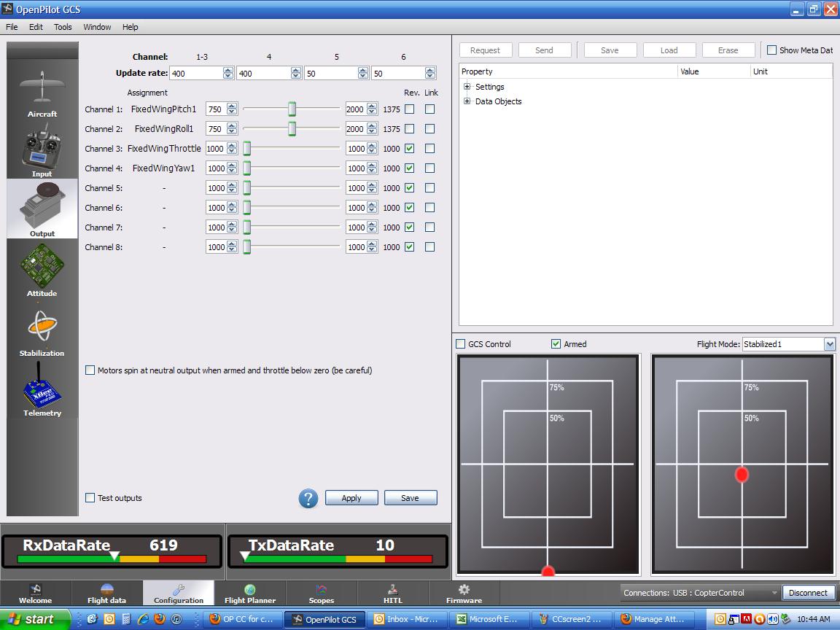
Task: Switch to the Scopes workspace
Action: click(x=321, y=594)
